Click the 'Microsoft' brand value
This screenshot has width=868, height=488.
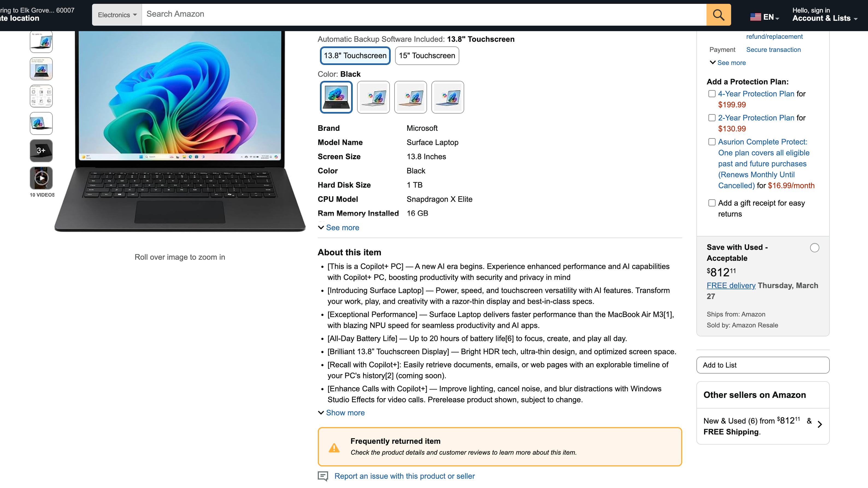pyautogui.click(x=422, y=128)
